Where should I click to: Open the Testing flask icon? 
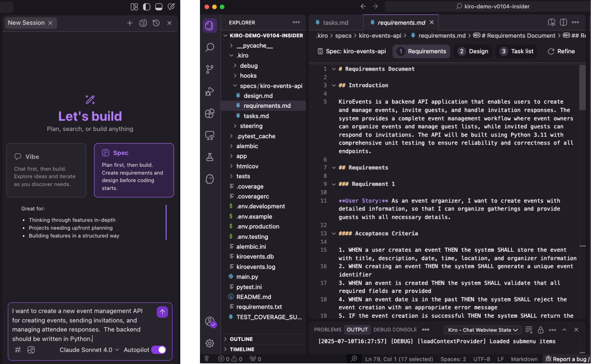pyautogui.click(x=209, y=157)
